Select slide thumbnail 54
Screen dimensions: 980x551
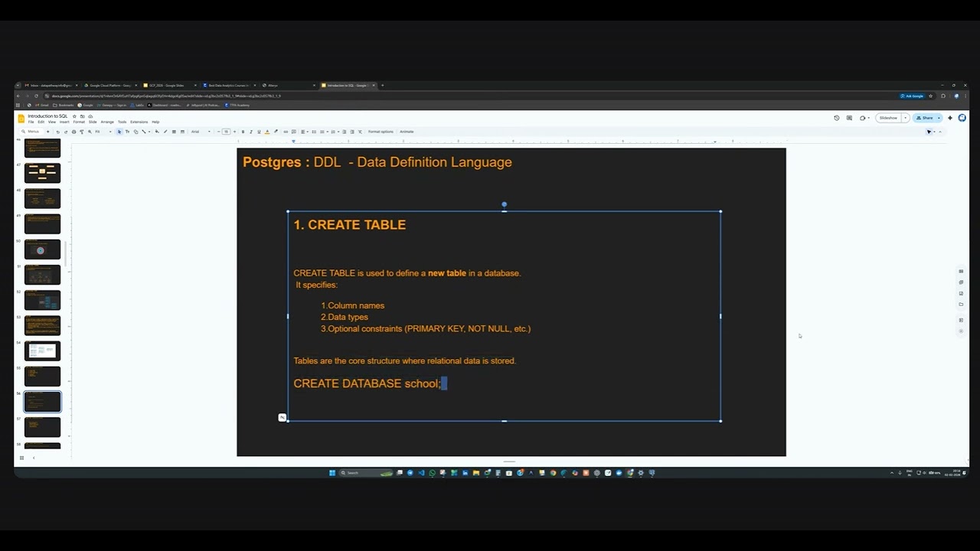42,350
